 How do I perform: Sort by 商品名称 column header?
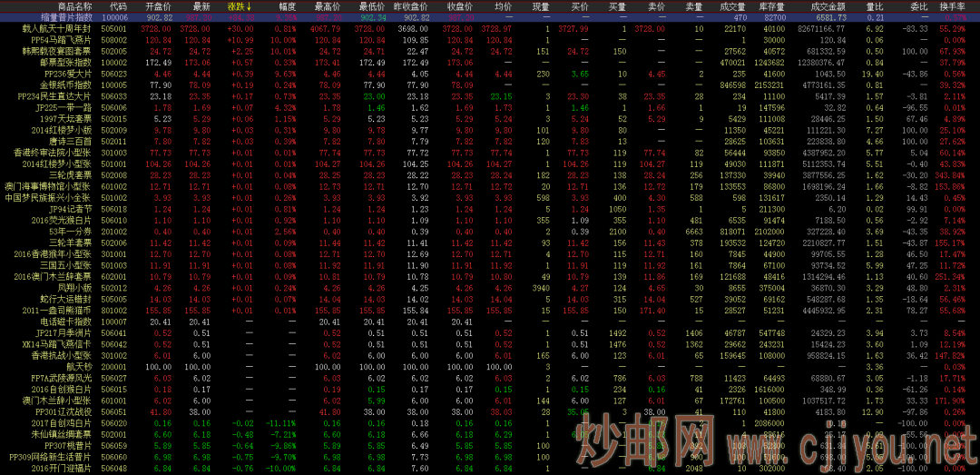[x=74, y=6]
